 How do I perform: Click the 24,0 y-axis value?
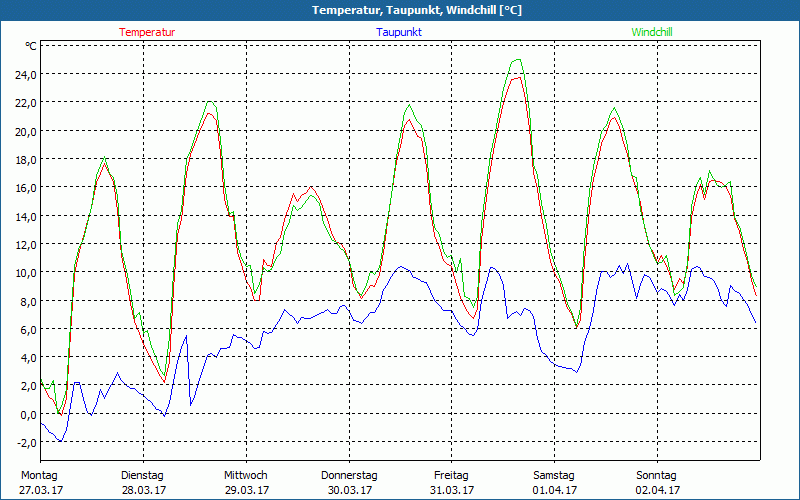[26, 74]
